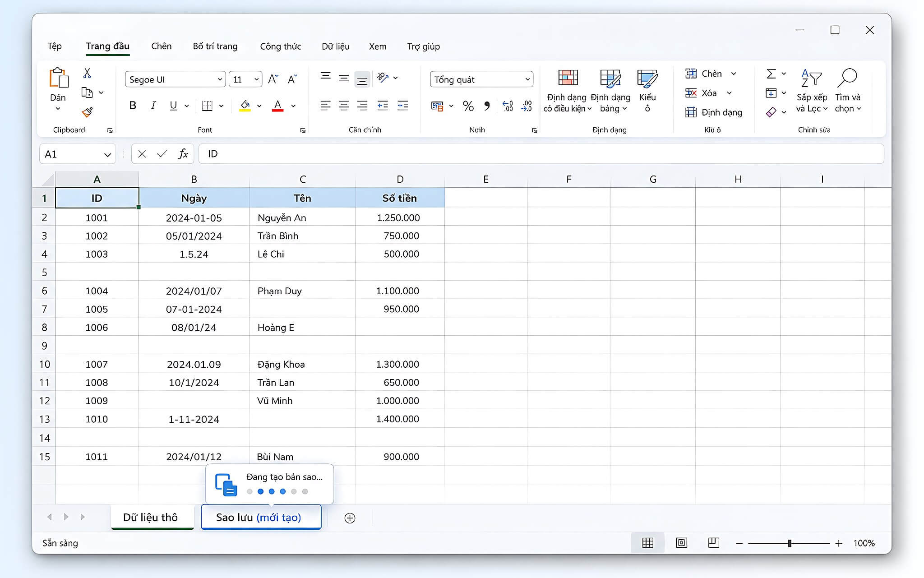Toggle italic formatting
This screenshot has width=924, height=578.
tap(153, 106)
